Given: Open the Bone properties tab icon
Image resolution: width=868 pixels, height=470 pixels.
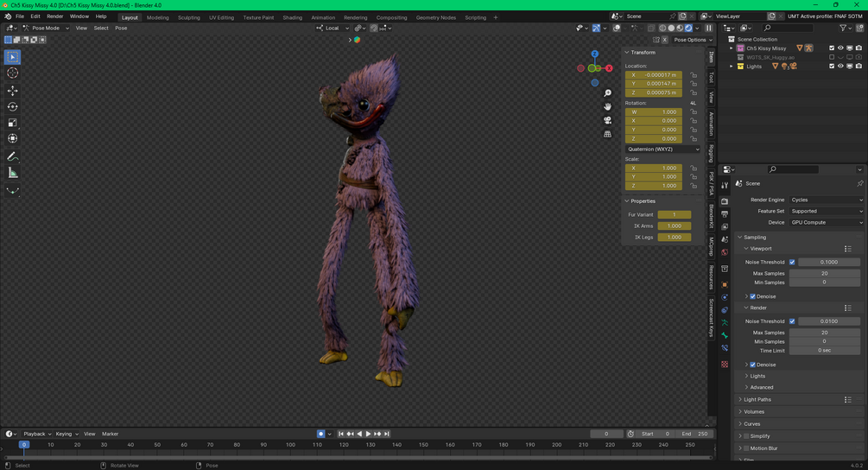Looking at the screenshot, I should 724,335.
